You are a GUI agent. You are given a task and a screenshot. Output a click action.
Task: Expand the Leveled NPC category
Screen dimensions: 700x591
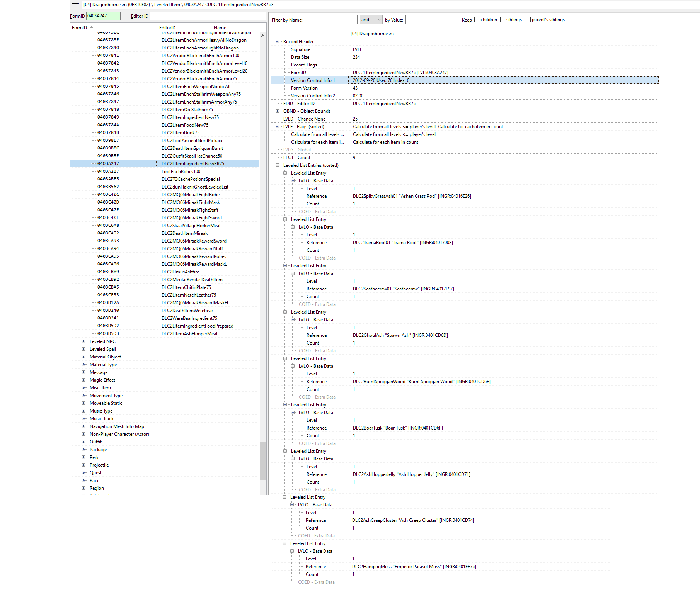[84, 341]
